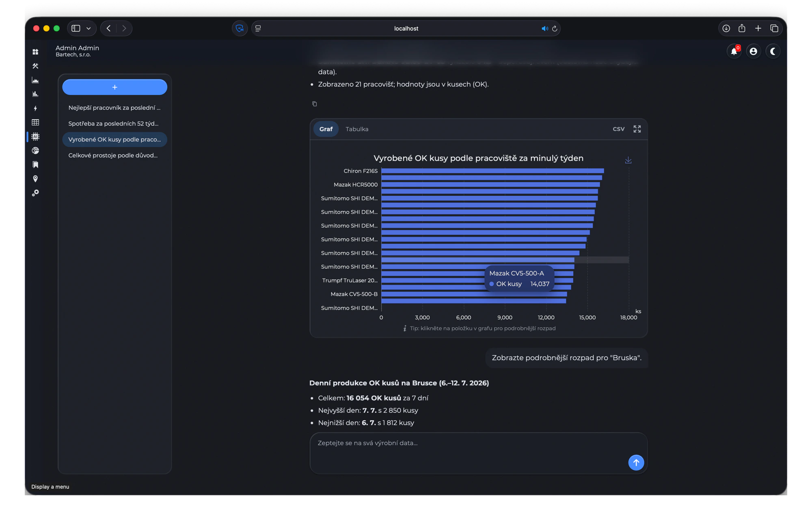Show Safari downloads
The height and width of the screenshot is (528, 812).
[726, 28]
